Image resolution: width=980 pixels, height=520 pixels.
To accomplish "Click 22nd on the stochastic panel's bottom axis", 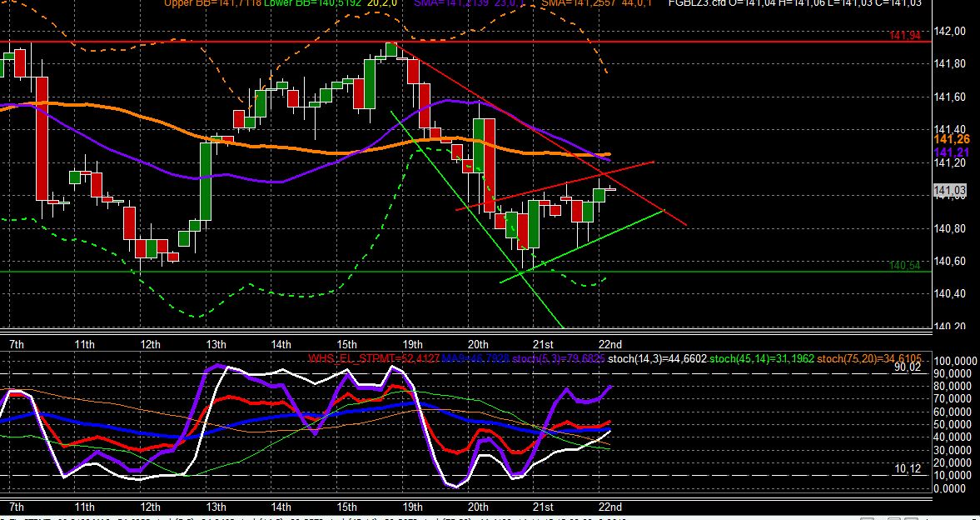I will 610,507.
